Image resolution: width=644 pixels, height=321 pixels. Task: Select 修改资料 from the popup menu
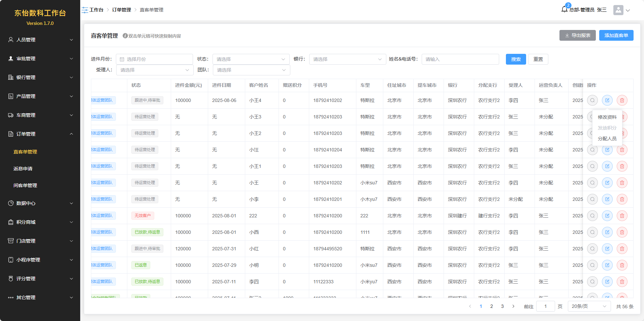click(607, 117)
